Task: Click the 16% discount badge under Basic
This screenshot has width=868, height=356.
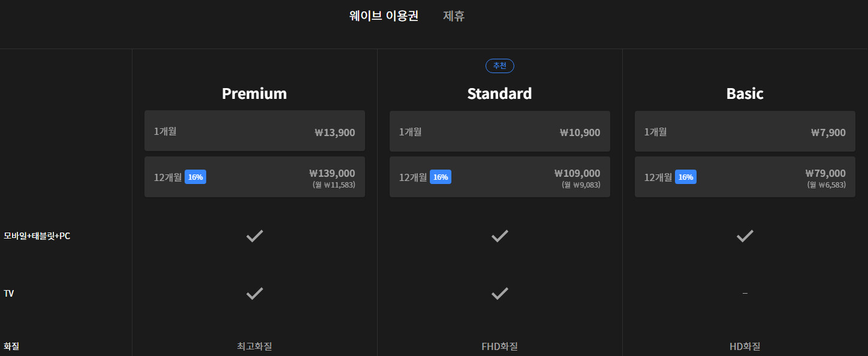Action: [x=686, y=177]
